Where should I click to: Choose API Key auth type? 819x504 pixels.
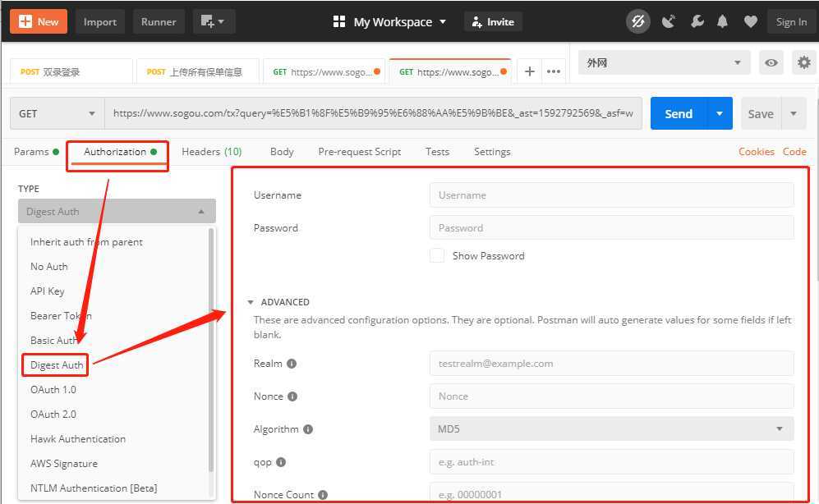pyautogui.click(x=47, y=291)
